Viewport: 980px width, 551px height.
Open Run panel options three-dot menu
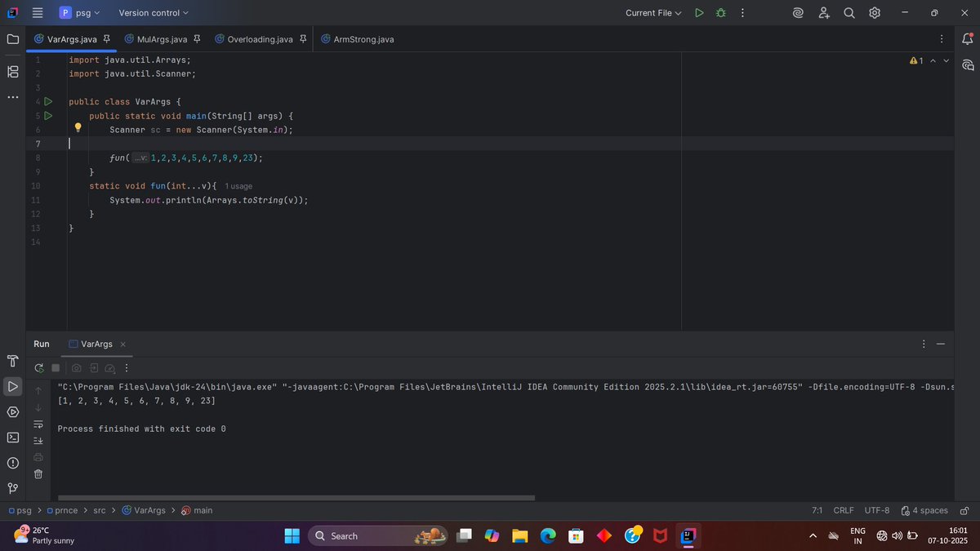tap(924, 344)
